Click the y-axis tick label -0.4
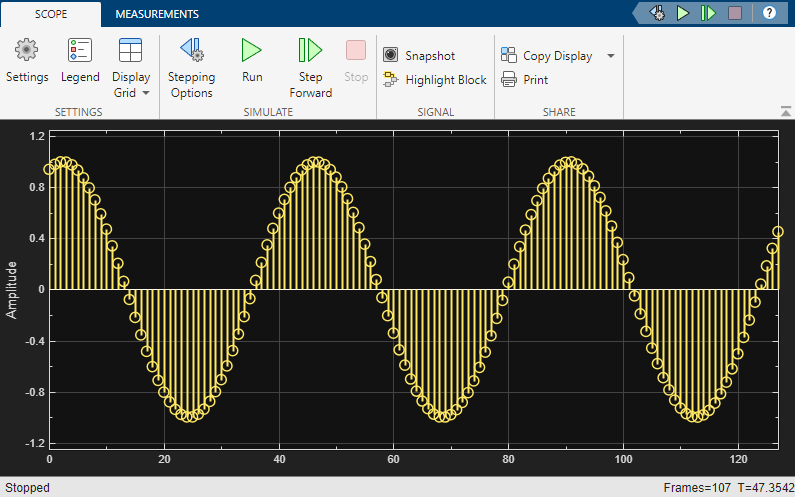Viewport: 795px width, 497px height. (x=33, y=341)
